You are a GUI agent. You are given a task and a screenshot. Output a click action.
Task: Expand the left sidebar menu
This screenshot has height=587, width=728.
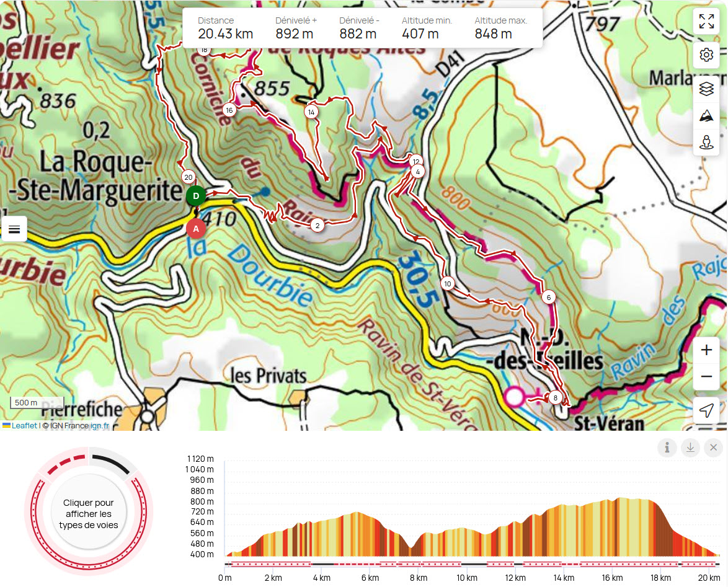click(14, 229)
